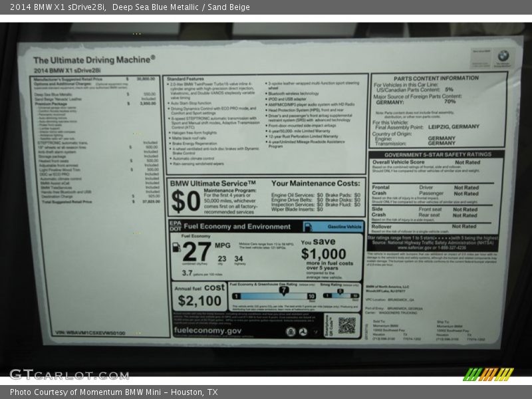
Task: Click the smartphone QR code
Action: pos(346,325)
